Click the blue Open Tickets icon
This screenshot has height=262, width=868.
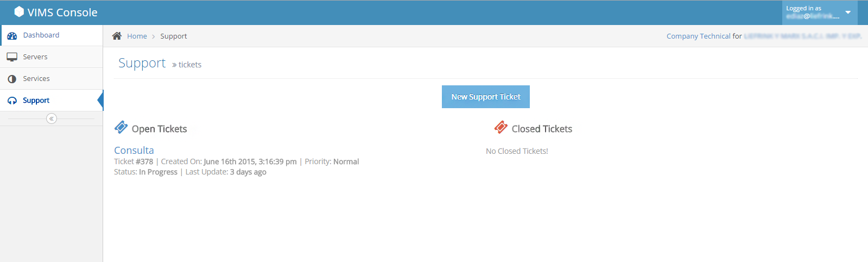(x=121, y=127)
